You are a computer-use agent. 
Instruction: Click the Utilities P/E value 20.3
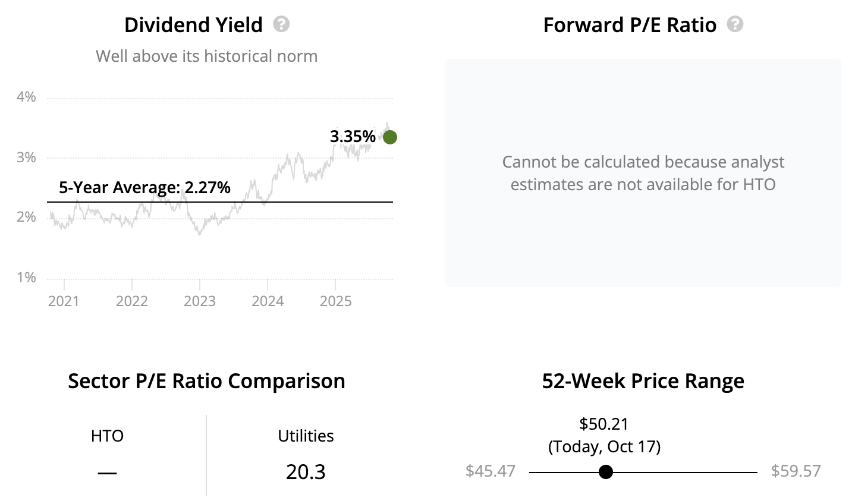(306, 472)
